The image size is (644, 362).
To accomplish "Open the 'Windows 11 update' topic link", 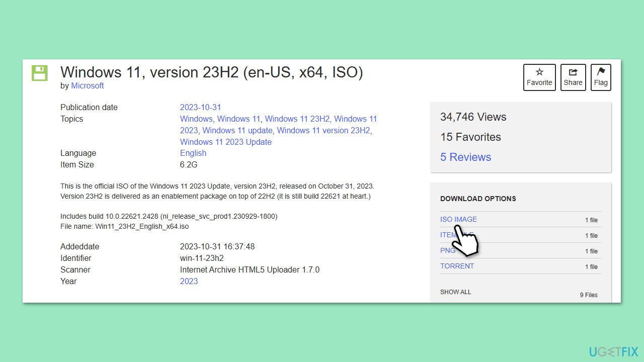I will tap(237, 130).
